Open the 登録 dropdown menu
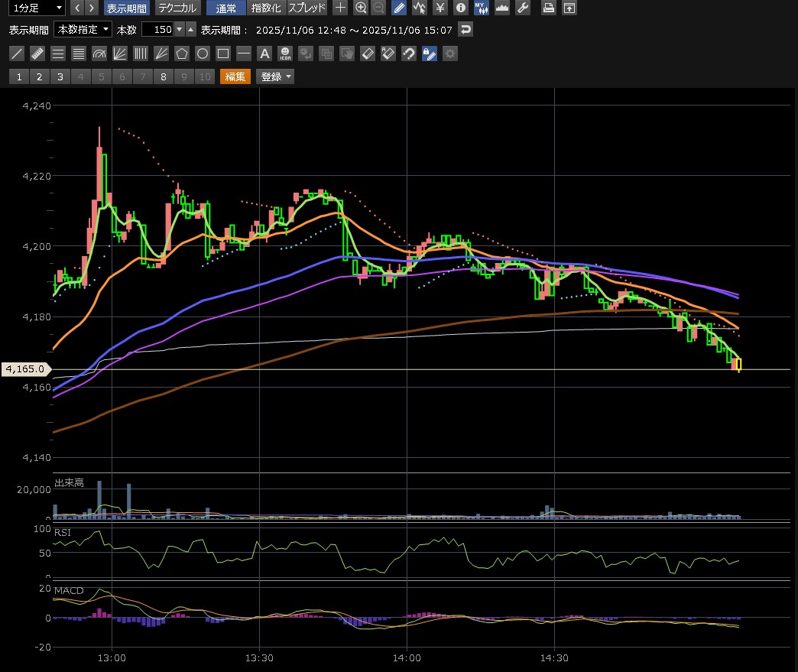This screenshot has width=798, height=672. coord(275,76)
